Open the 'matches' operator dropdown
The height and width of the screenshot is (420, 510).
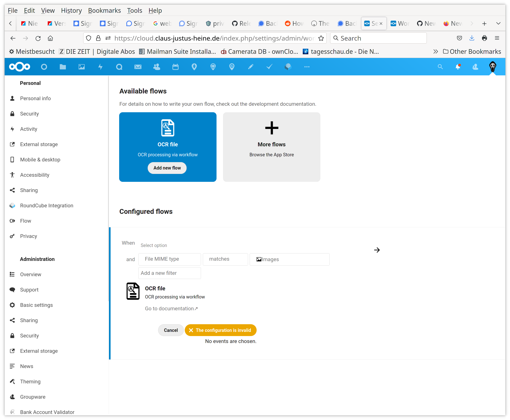coord(225,259)
